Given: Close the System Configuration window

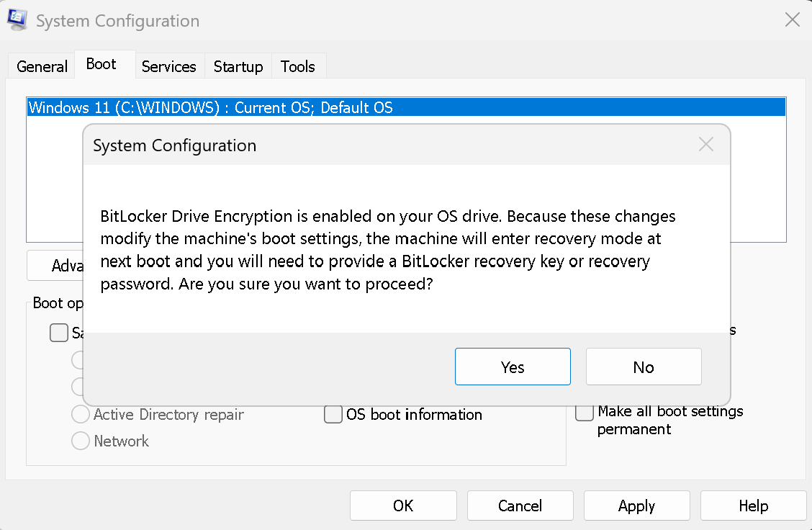Looking at the screenshot, I should click(x=792, y=20).
